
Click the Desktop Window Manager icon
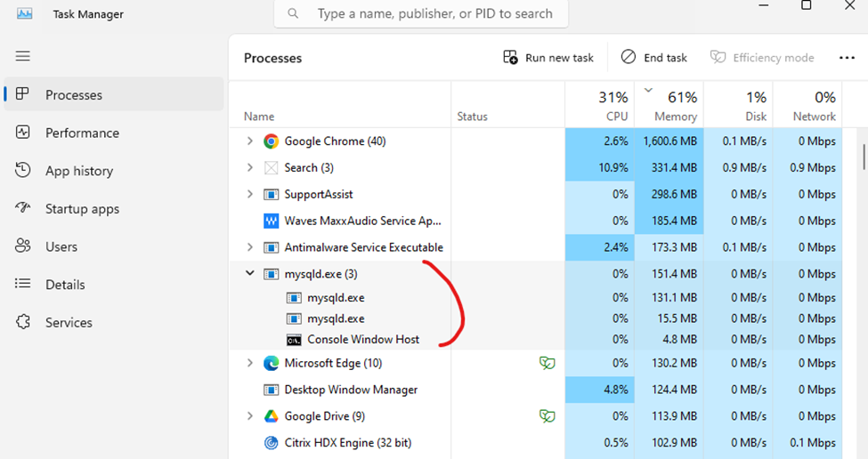click(271, 390)
